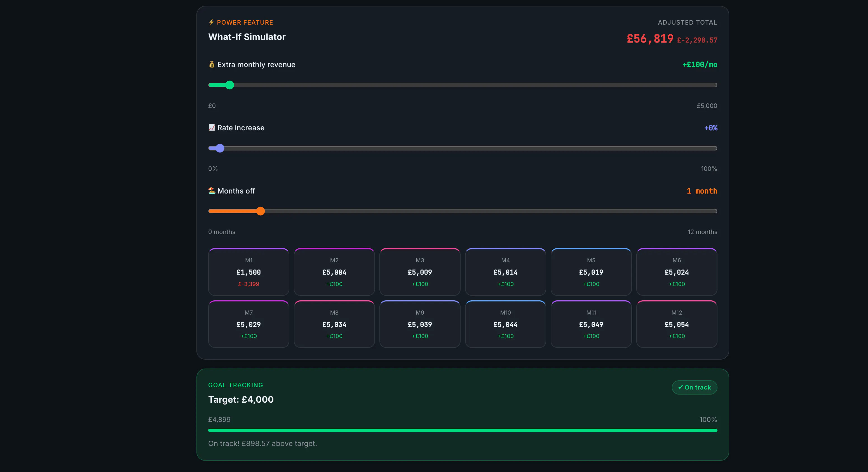Viewport: 868px width, 472px height.
Task: Click the 1 month value label
Action: click(x=702, y=191)
